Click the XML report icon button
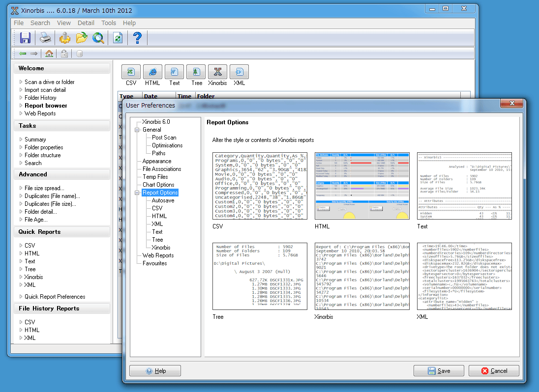 pos(239,72)
